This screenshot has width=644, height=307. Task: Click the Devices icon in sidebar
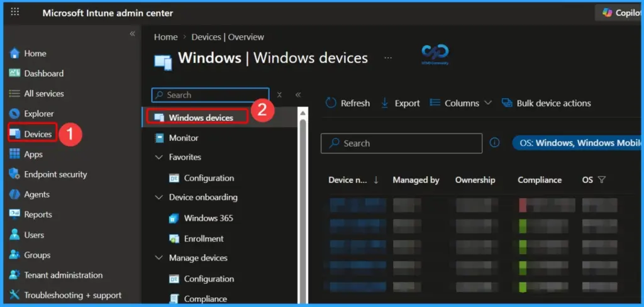(x=15, y=134)
